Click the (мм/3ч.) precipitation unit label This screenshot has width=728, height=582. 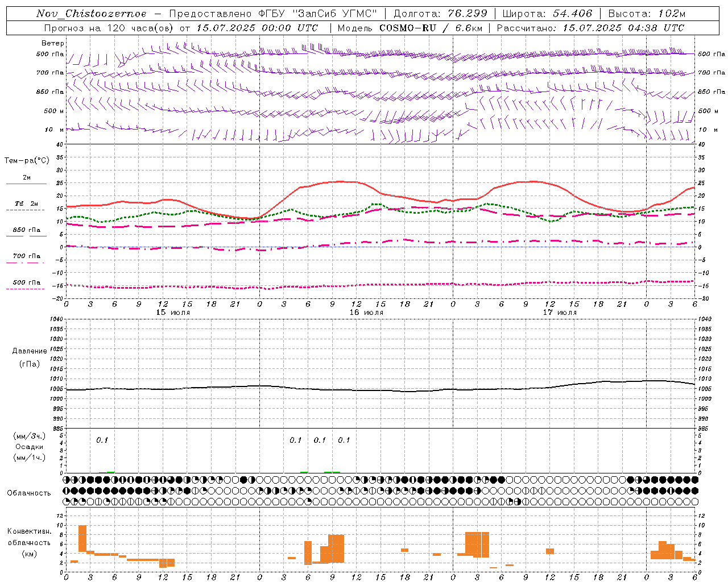(x=30, y=436)
